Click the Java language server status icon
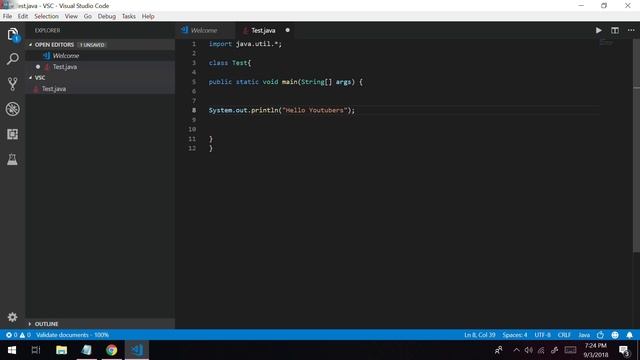 click(x=600, y=335)
